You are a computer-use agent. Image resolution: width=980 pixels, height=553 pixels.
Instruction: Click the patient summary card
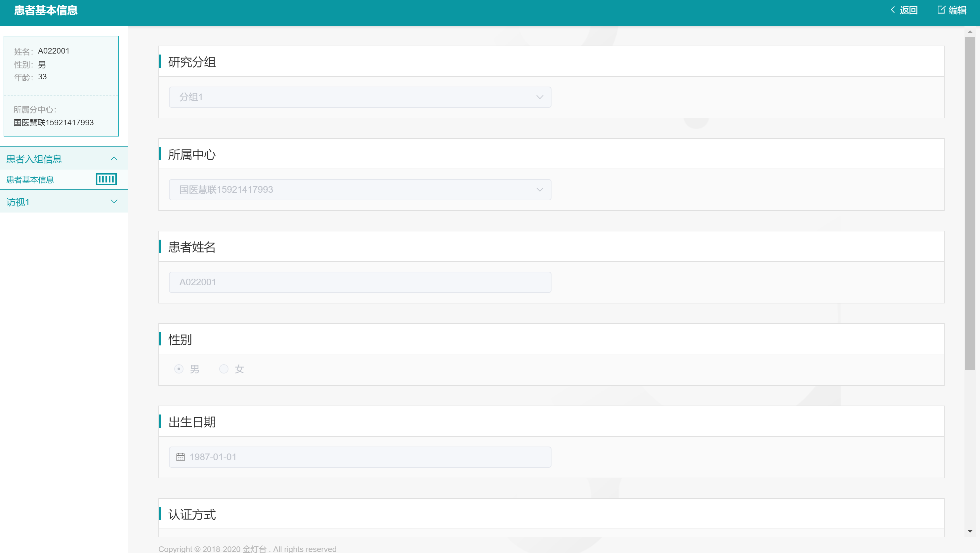click(61, 86)
